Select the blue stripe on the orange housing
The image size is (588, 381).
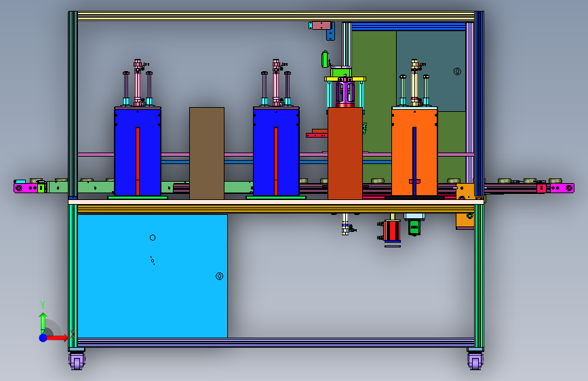coord(414,161)
